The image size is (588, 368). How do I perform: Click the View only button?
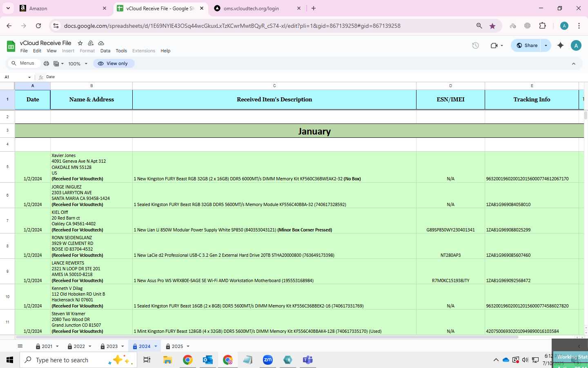(113, 63)
